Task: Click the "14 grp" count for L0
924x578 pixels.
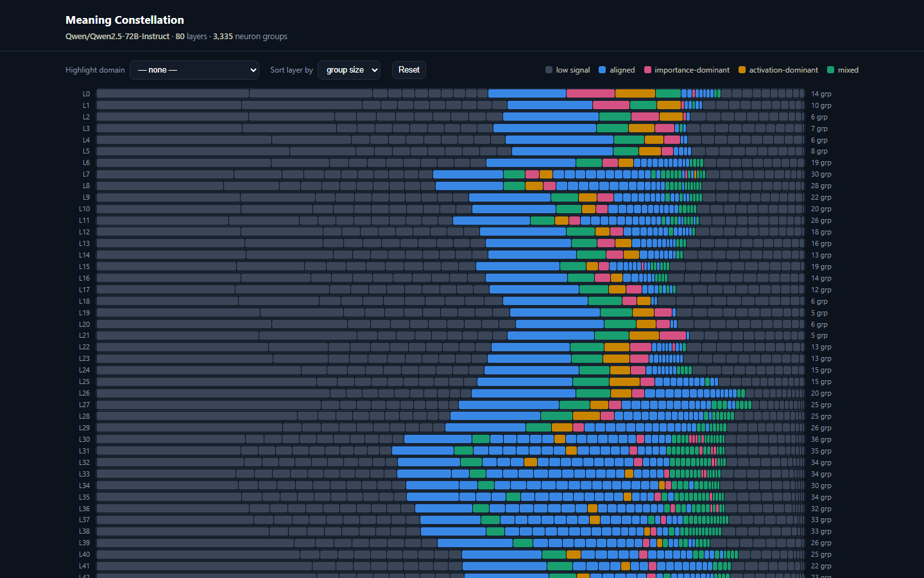Action: (x=821, y=94)
